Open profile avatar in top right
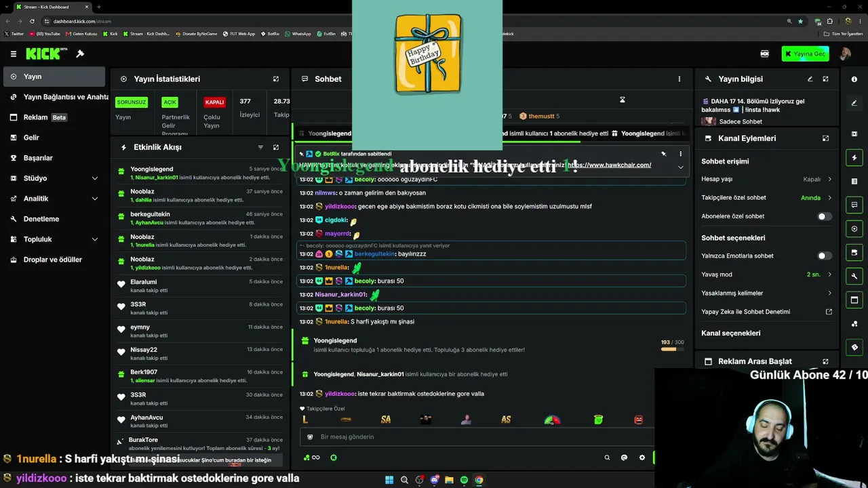Screen dimensions: 868x488 (x=845, y=54)
